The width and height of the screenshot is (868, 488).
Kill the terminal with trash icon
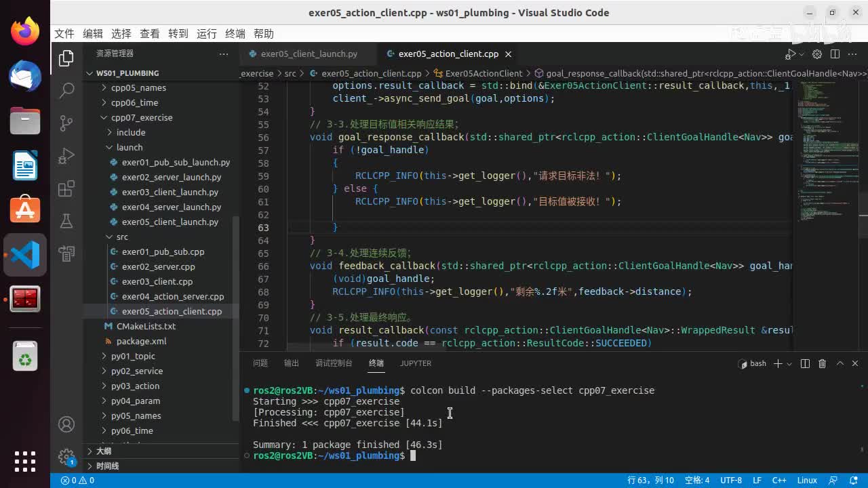pyautogui.click(x=823, y=364)
